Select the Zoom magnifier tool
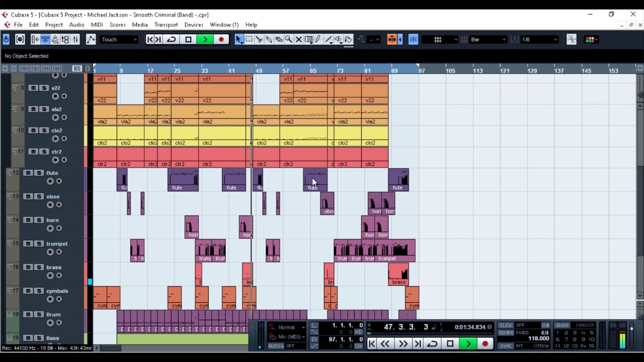The image size is (644, 362). (289, 39)
